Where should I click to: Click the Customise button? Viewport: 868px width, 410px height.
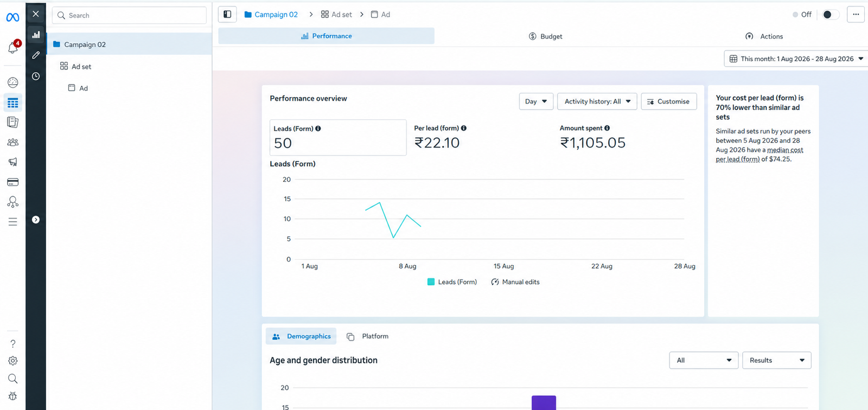[x=669, y=101]
